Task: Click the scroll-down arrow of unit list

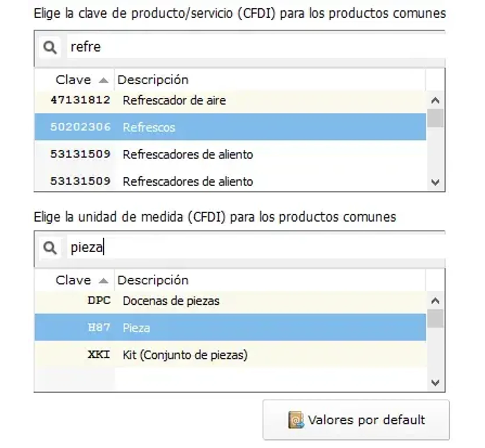Action: [x=435, y=383]
